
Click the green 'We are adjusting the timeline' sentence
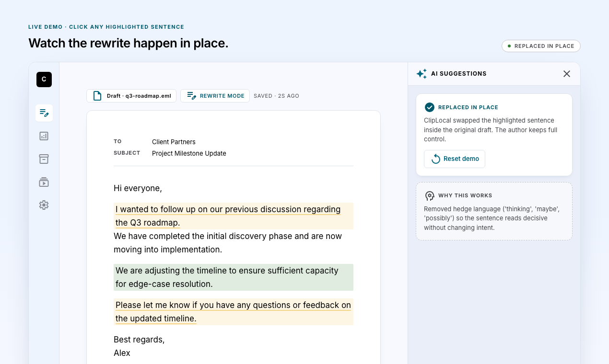tap(234, 277)
